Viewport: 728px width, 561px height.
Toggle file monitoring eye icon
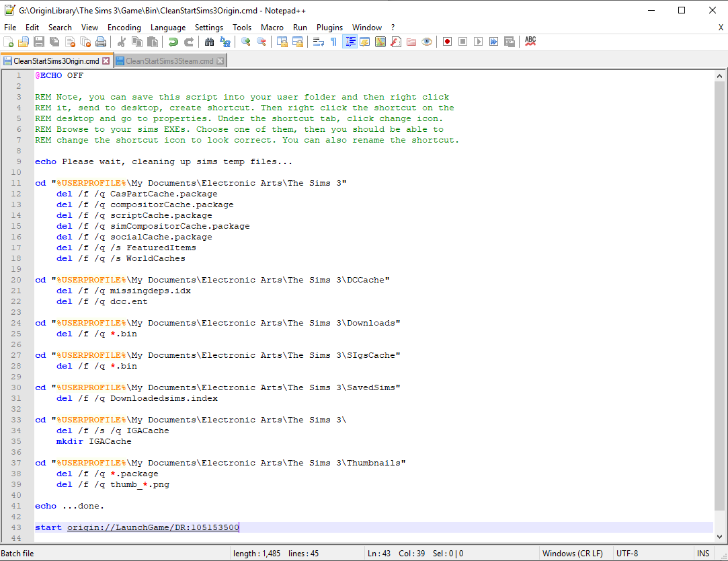point(427,42)
